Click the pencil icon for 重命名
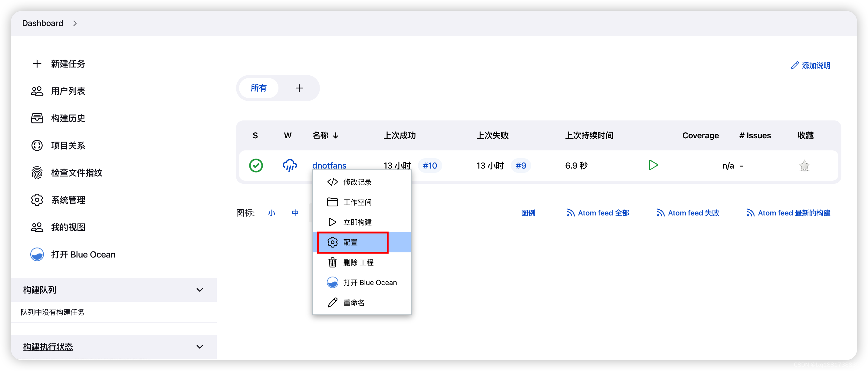The height and width of the screenshot is (371, 868). click(332, 303)
